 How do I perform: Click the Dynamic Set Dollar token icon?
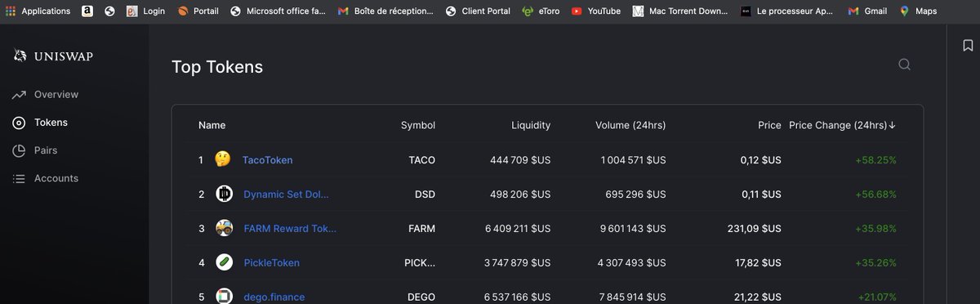click(225, 194)
